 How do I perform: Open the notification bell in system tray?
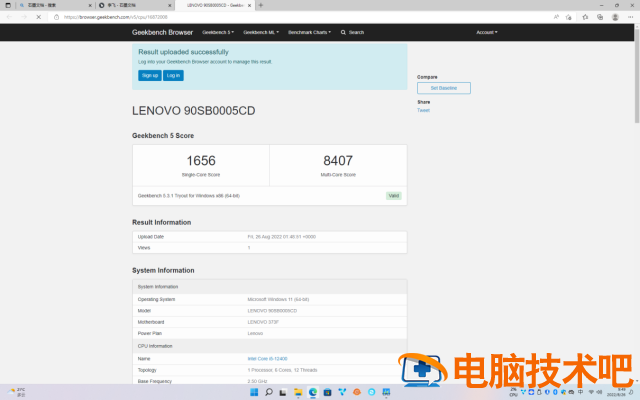pyautogui.click(x=631, y=392)
